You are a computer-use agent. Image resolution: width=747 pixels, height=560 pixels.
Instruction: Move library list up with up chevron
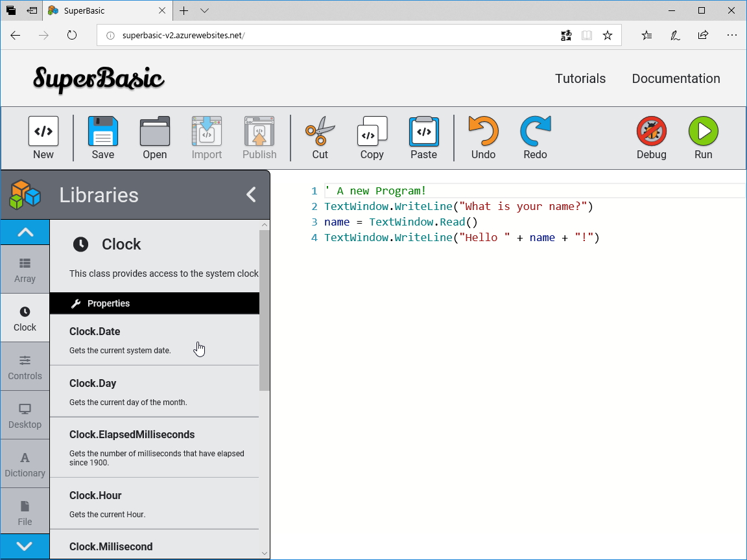click(x=25, y=233)
